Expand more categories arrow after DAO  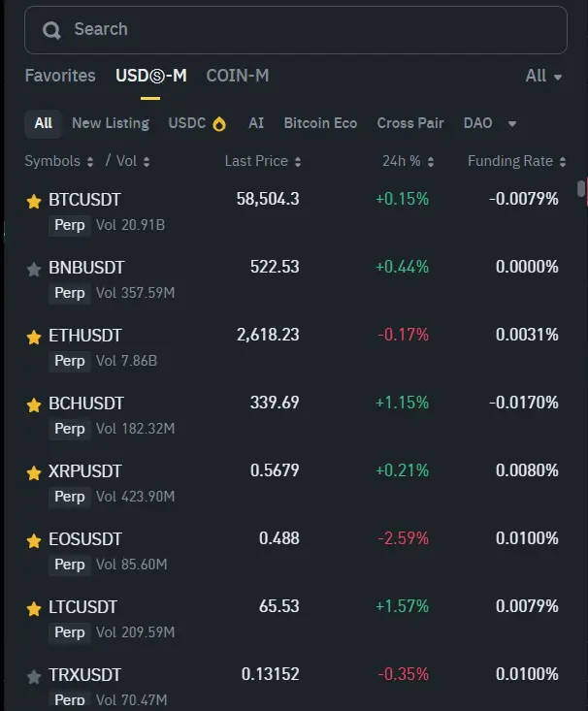point(512,123)
